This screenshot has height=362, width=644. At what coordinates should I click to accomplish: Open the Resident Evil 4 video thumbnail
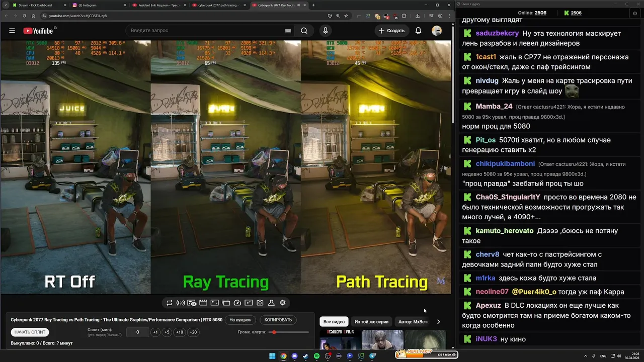[340, 339]
